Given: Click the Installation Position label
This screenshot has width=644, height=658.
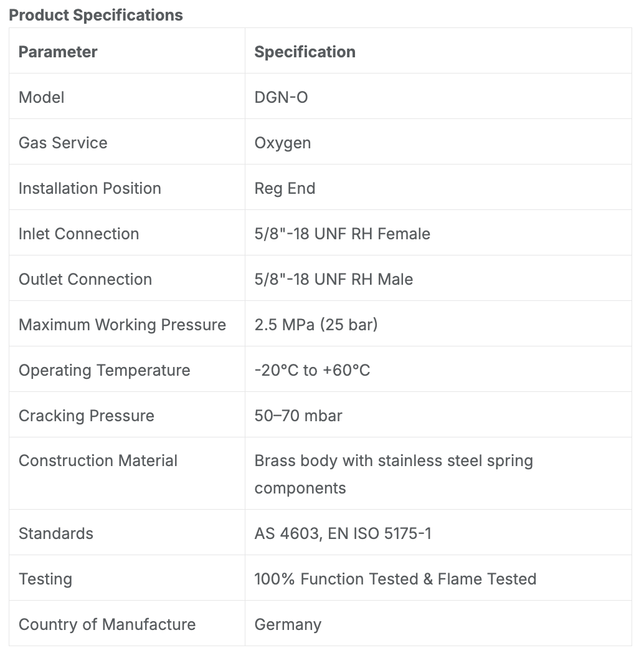Looking at the screenshot, I should pyautogui.click(x=90, y=188).
